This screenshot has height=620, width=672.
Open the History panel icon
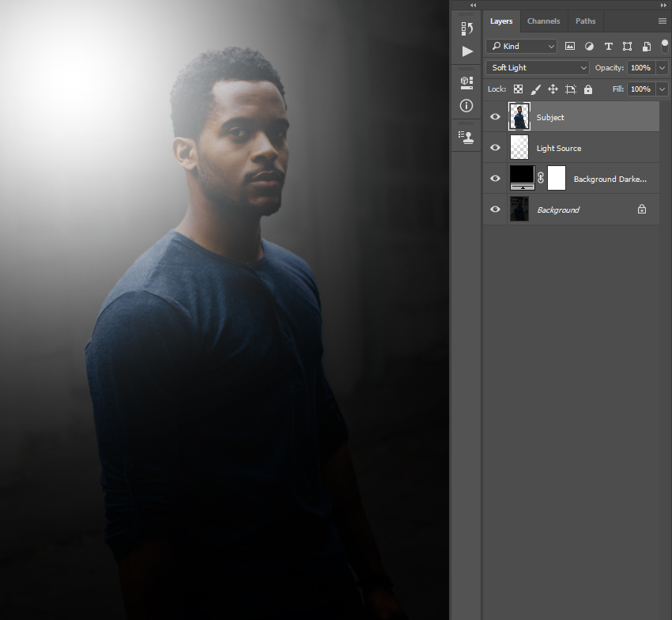coord(467,29)
